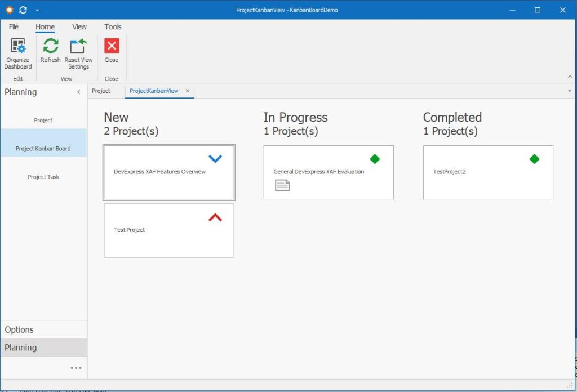This screenshot has width=577, height=392.
Task: Open the Options navigation group
Action: 19,329
